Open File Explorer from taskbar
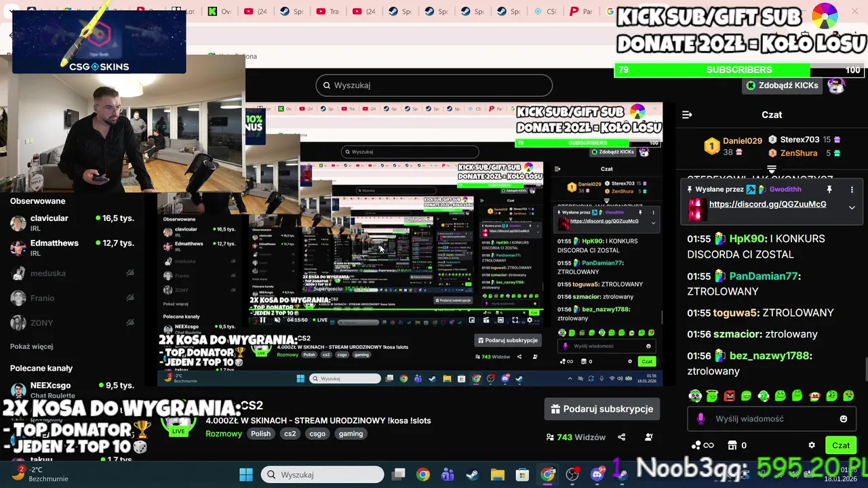The width and height of the screenshot is (868, 488). [498, 474]
